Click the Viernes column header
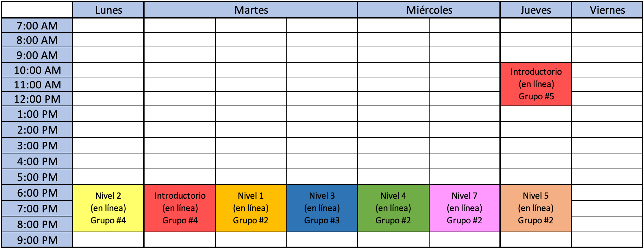644x248 pixels. pos(607,10)
